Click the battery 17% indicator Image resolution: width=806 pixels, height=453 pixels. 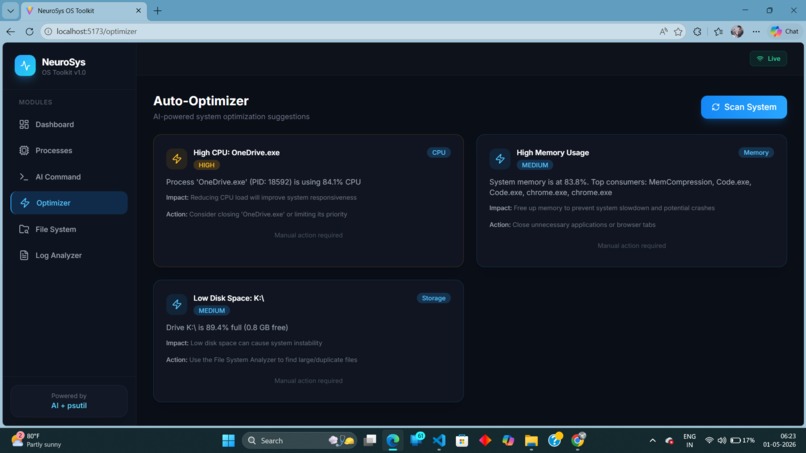(x=743, y=441)
